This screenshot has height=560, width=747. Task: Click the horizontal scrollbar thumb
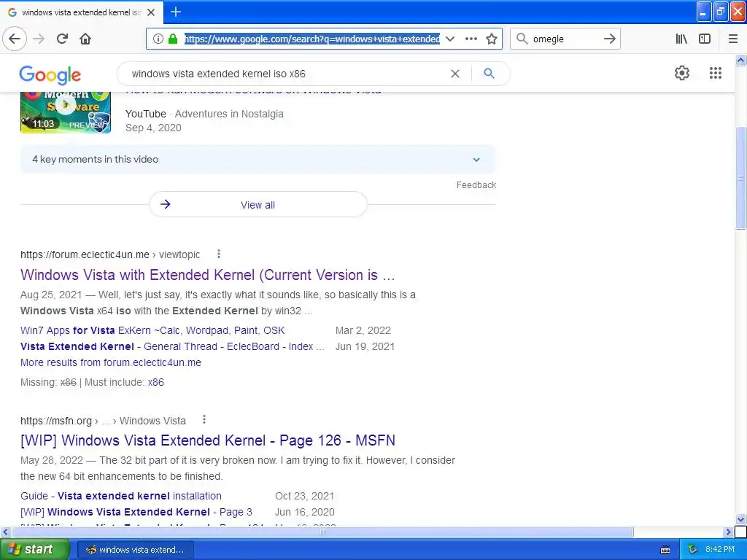pyautogui.click(x=322, y=532)
